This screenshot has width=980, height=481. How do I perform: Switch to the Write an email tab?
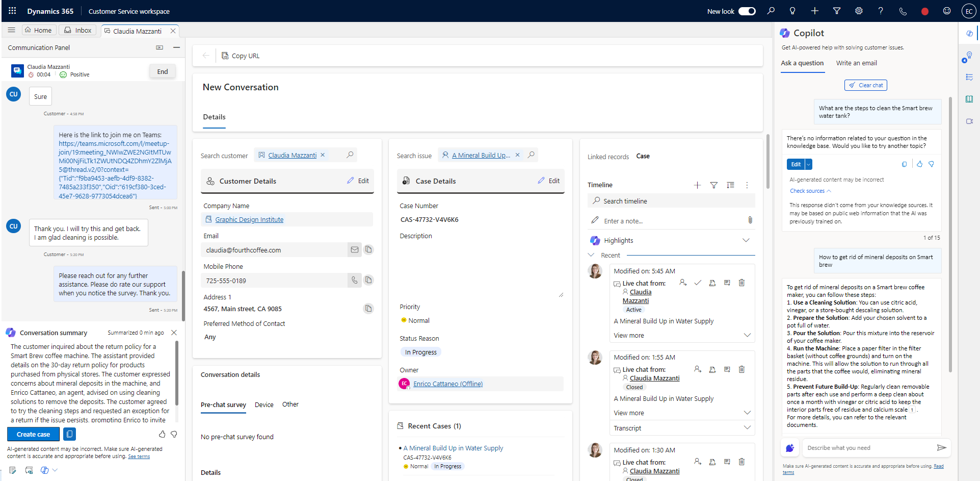(856, 63)
